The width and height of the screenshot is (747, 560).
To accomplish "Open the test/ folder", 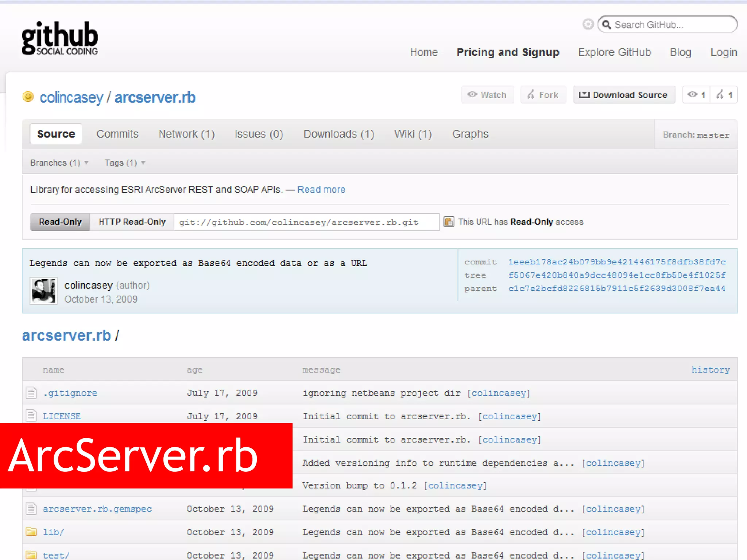I will [x=56, y=555].
